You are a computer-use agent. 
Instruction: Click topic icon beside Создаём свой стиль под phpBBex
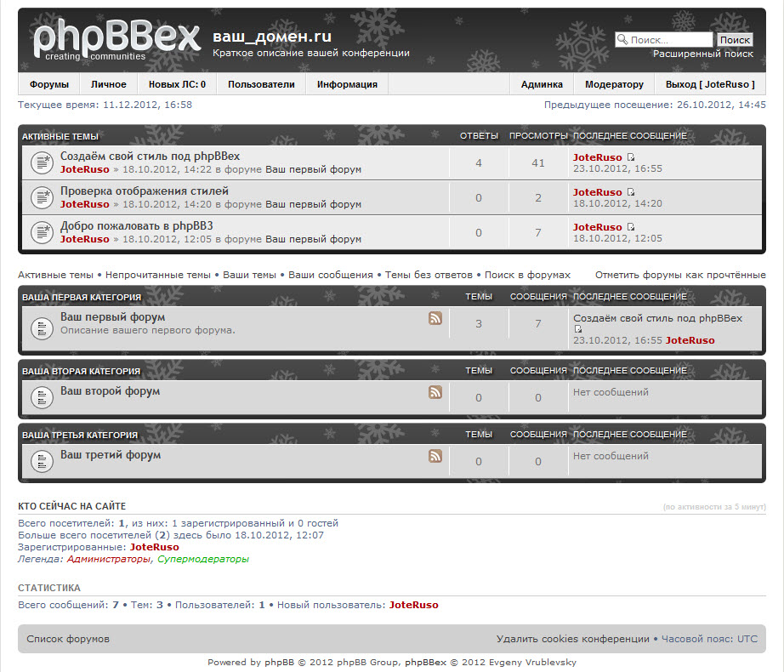(x=43, y=162)
